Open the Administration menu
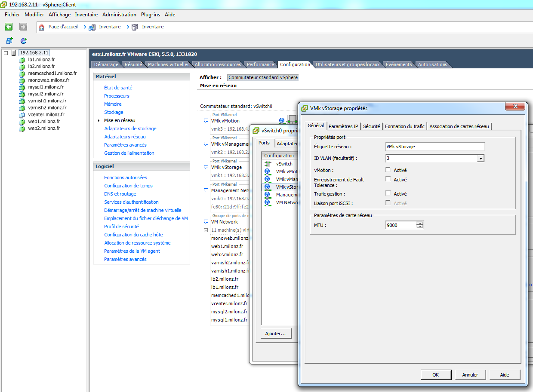The width and height of the screenshot is (533, 392). click(119, 15)
